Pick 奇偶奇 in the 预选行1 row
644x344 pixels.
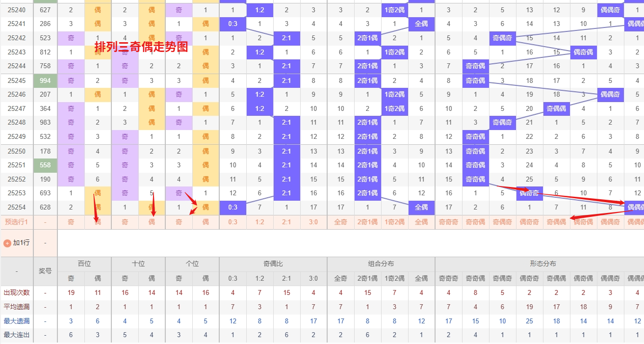[503, 222]
